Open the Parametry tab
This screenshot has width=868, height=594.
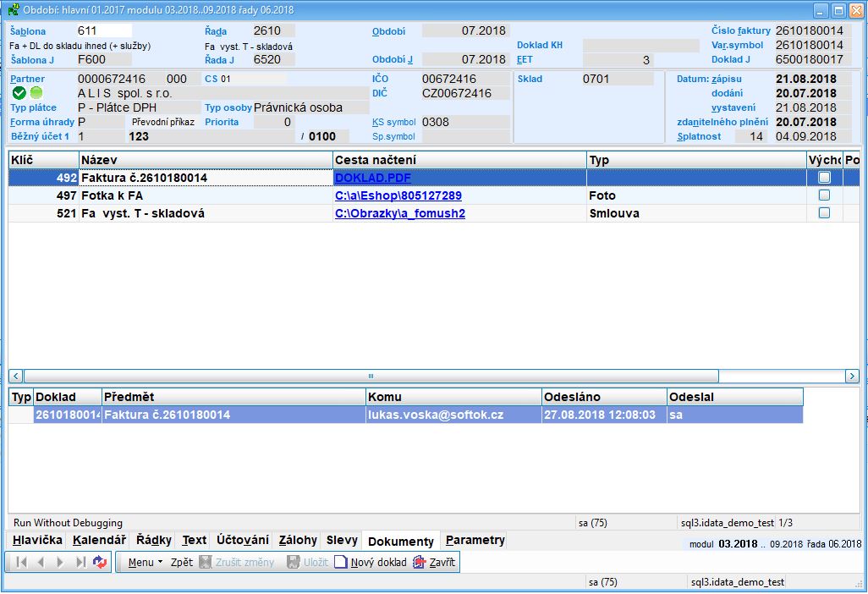475,541
